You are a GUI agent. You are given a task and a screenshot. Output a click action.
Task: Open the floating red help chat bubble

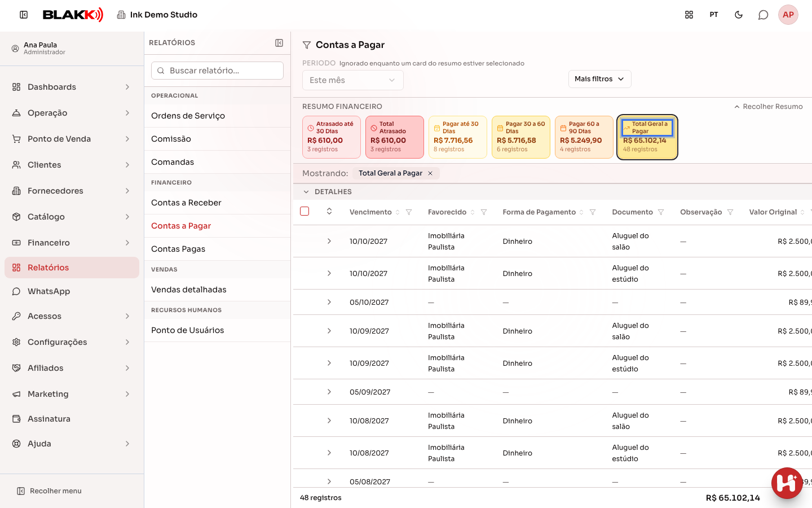click(787, 483)
